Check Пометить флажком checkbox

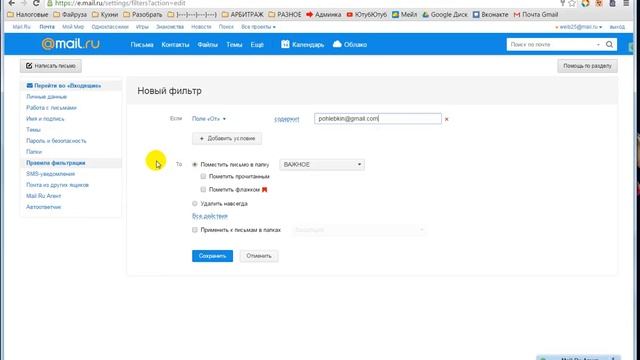tap(203, 189)
